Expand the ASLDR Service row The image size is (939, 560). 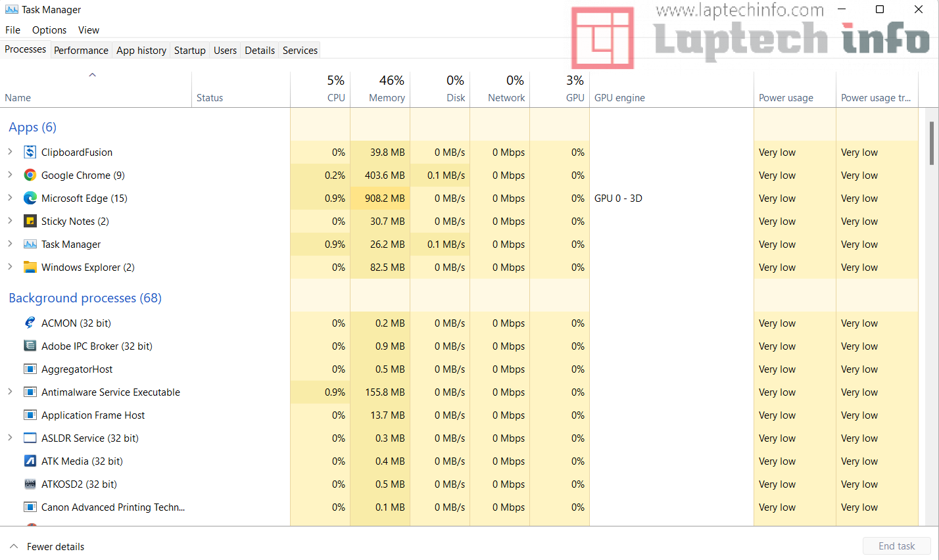click(10, 438)
